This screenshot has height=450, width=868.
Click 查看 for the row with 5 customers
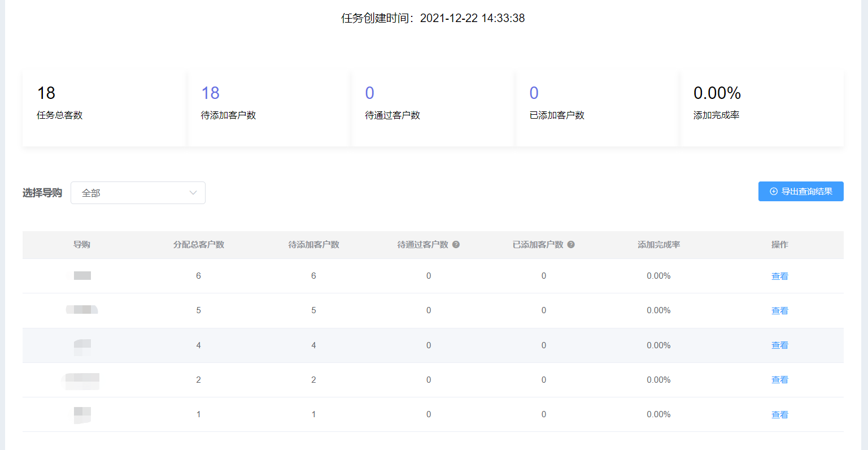click(779, 311)
